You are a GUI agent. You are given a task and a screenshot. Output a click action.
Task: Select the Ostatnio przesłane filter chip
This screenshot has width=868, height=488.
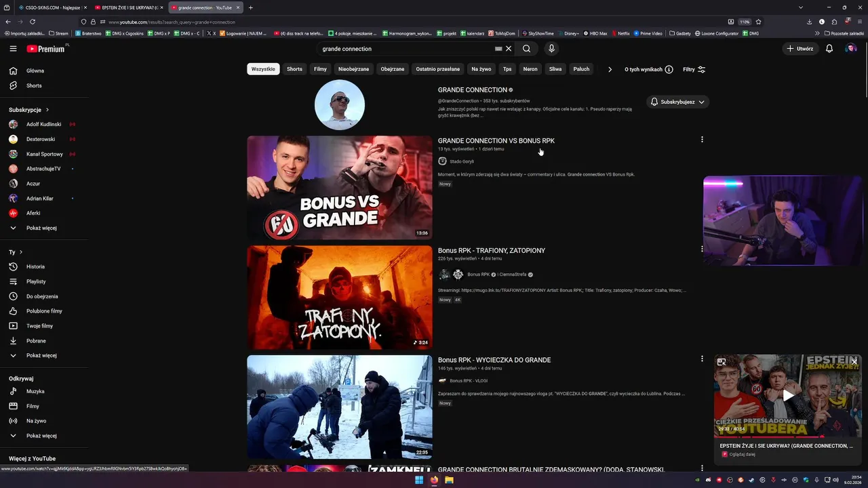(437, 69)
